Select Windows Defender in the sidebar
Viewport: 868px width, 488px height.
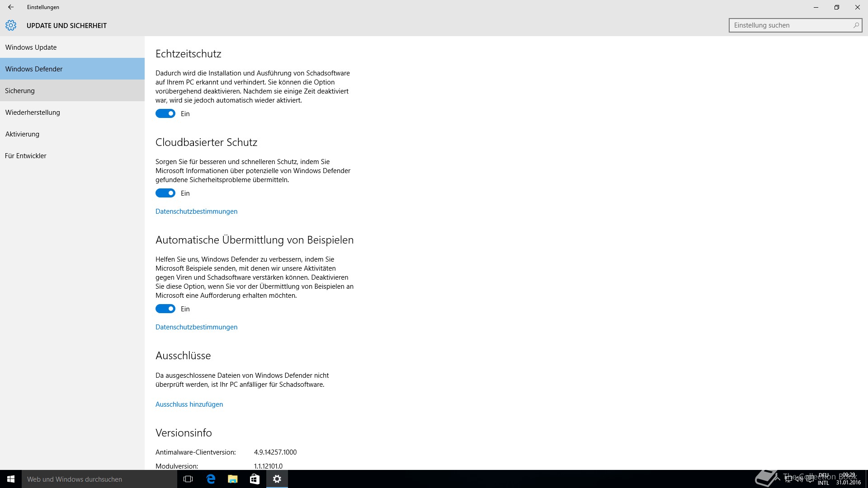coord(72,69)
